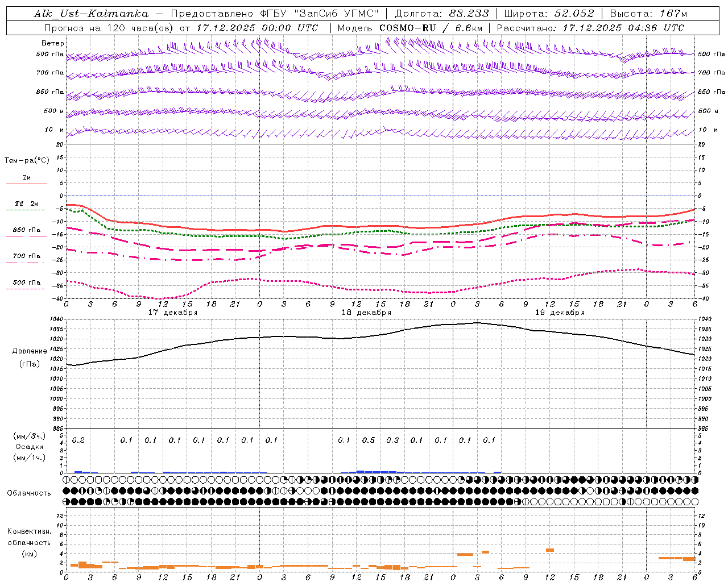The width and height of the screenshot is (728, 582).
Task: Click the 2м temperature legend label
Action: point(27,177)
